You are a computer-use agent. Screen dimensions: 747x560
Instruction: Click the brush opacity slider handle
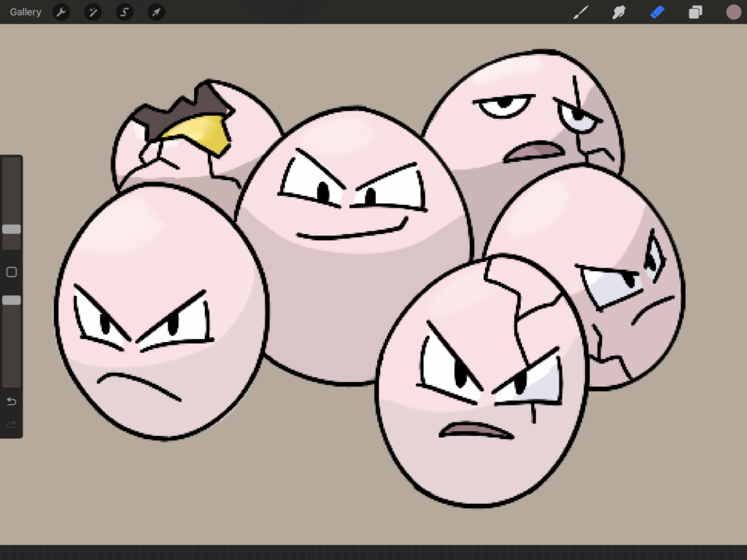pyautogui.click(x=12, y=300)
